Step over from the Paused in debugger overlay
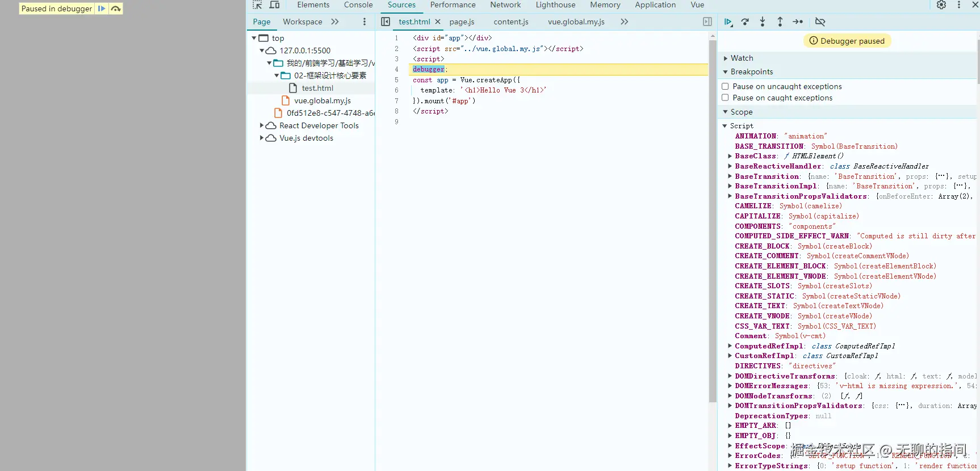 click(116, 9)
